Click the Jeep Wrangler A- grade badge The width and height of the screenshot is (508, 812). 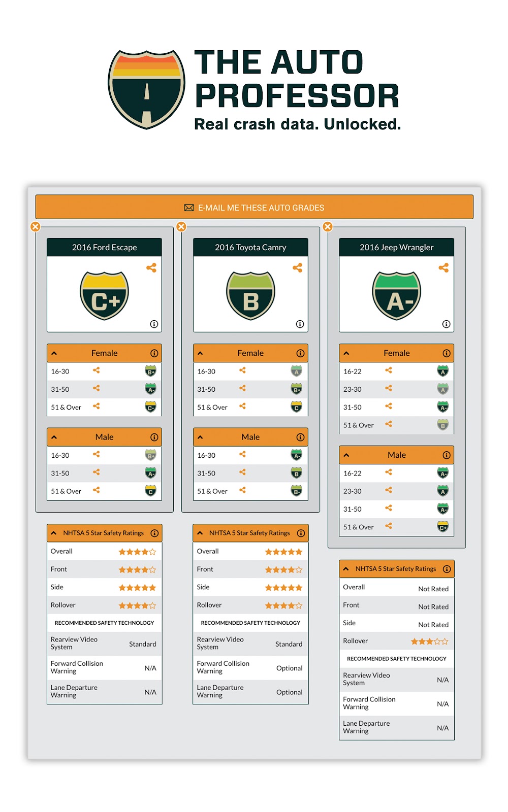pyautogui.click(x=397, y=295)
